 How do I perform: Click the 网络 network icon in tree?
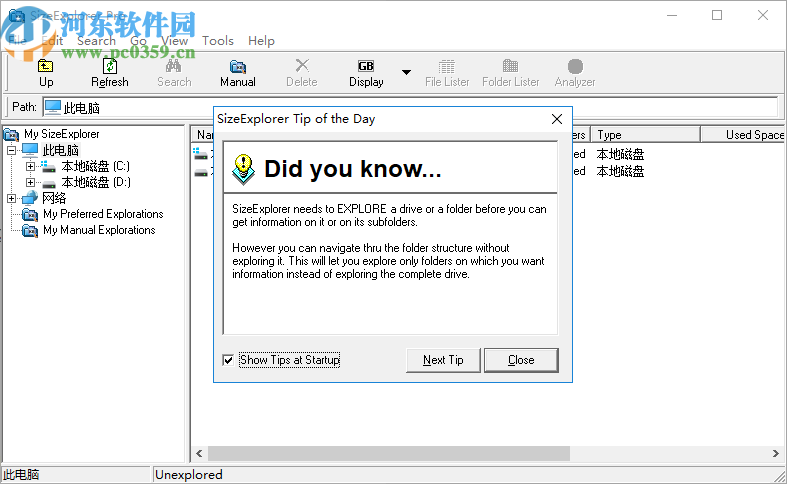pos(30,198)
